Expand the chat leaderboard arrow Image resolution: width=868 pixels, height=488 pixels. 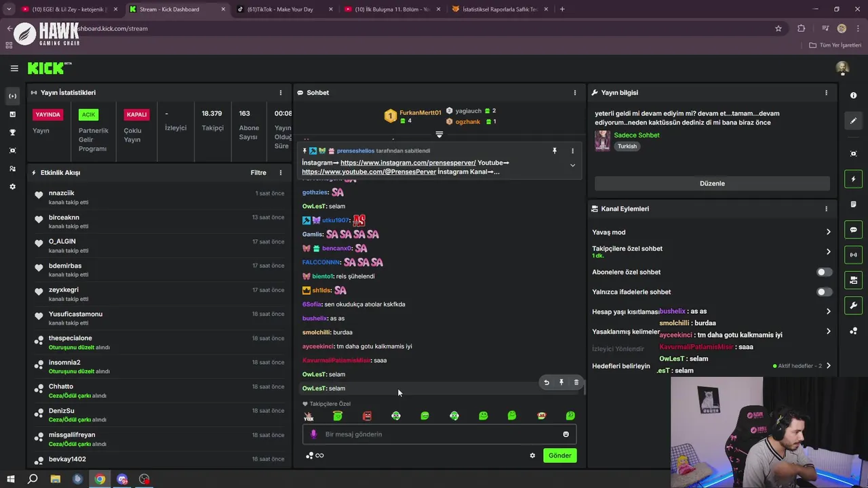click(x=439, y=135)
